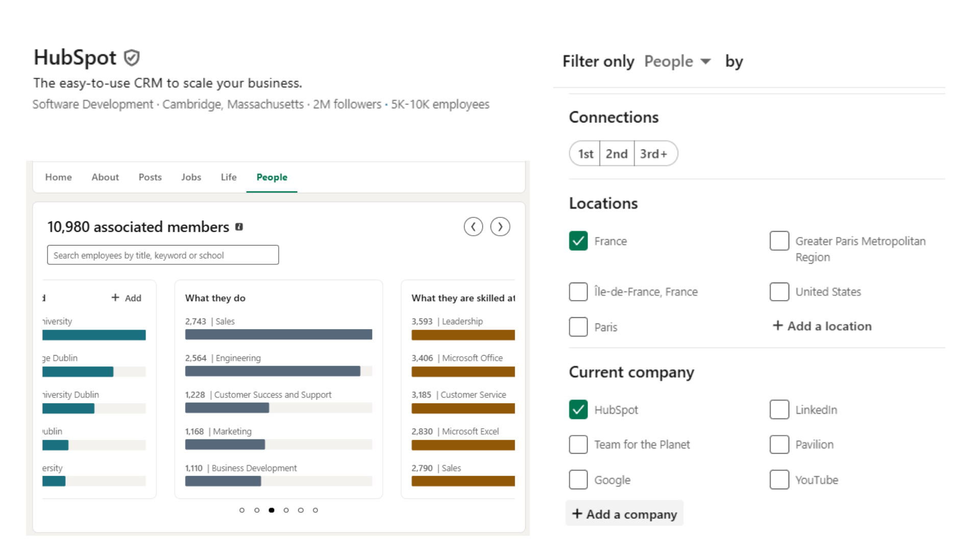980x551 pixels.
Task: Switch to the Posts tab
Action: (150, 177)
